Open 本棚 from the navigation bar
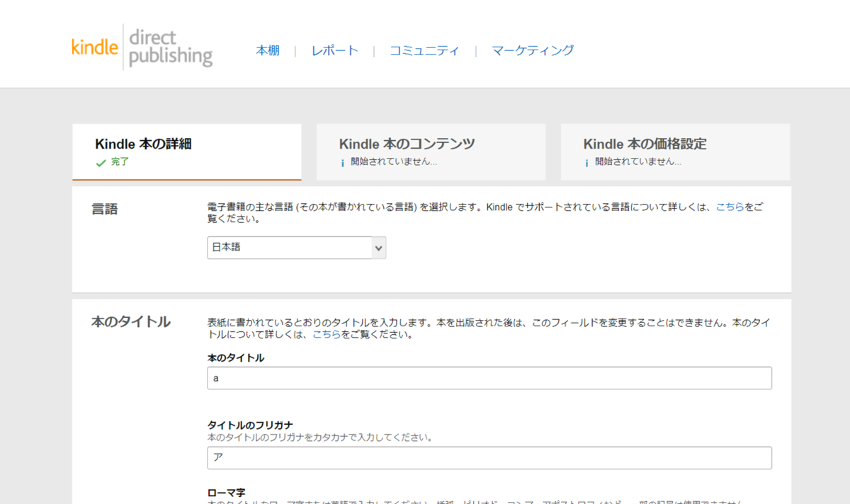The width and height of the screenshot is (850, 504). [268, 50]
